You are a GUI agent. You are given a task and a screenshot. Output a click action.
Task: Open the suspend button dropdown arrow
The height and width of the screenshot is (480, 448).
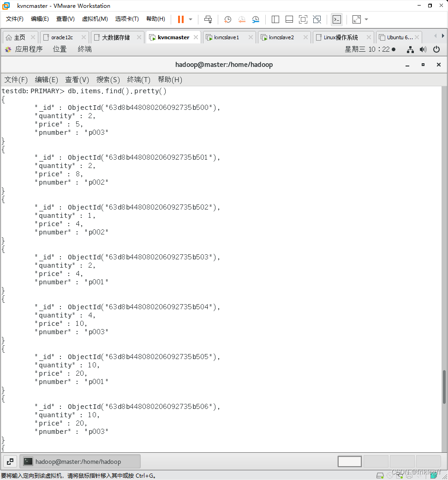point(190,19)
